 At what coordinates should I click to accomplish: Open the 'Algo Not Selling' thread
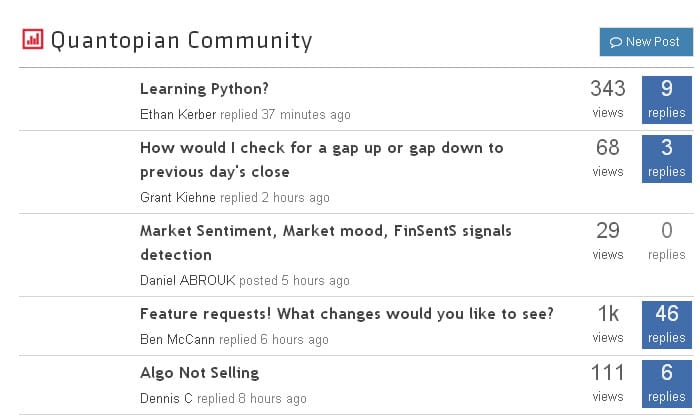pyautogui.click(x=199, y=372)
